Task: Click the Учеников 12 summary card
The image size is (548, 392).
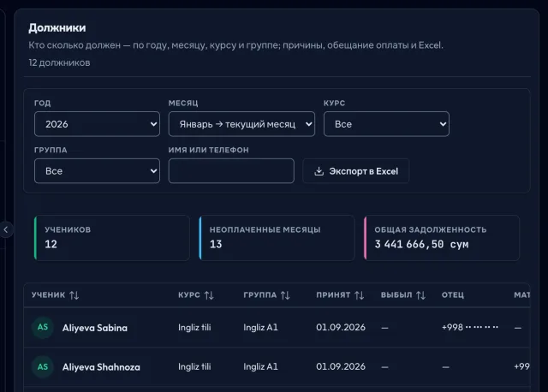Action: [112, 238]
